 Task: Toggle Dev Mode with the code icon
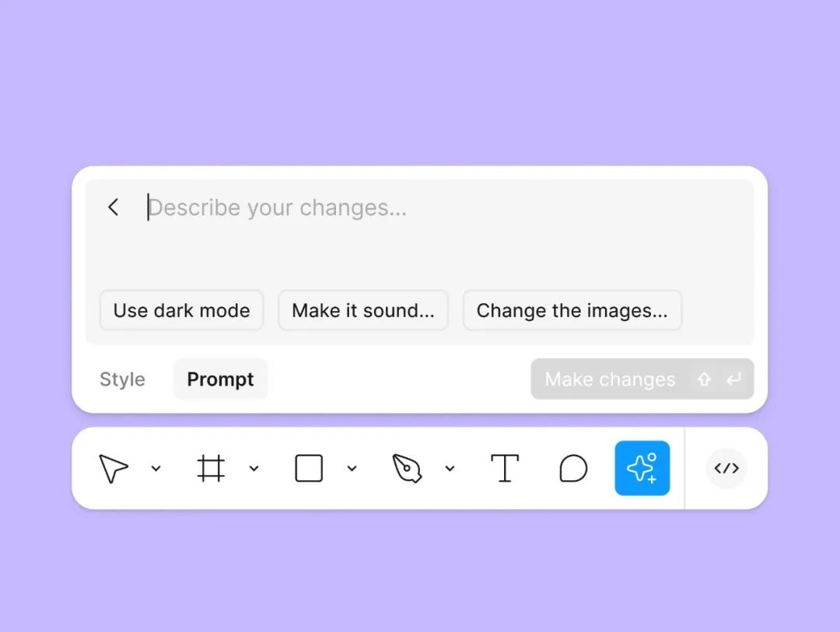point(726,468)
